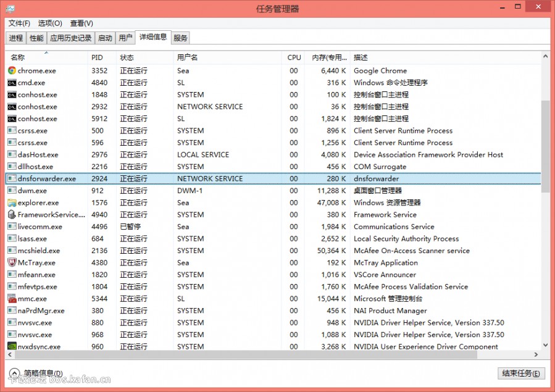Viewport: 555px width, 392px height.
Task: Click the livecomm.exe process icon
Action: click(x=12, y=227)
